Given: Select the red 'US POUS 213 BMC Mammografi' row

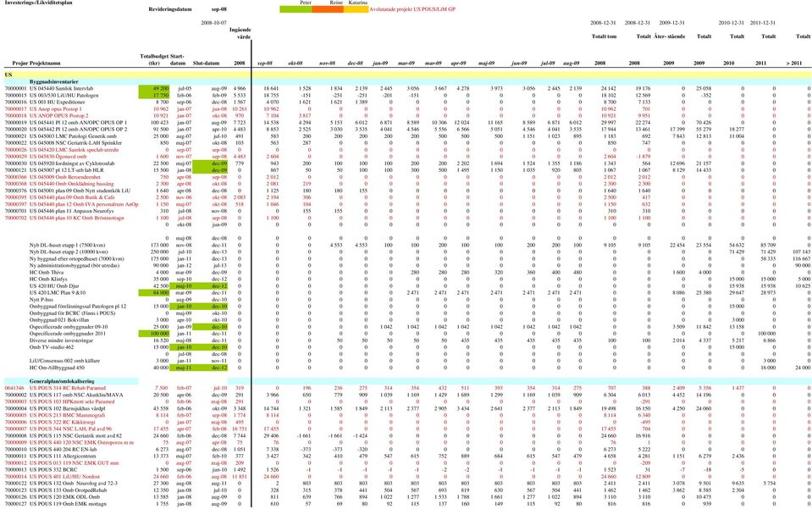Looking at the screenshot, I should tap(68, 415).
